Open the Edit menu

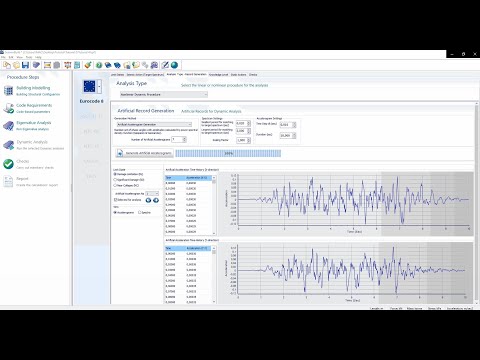pyautogui.click(x=11, y=57)
